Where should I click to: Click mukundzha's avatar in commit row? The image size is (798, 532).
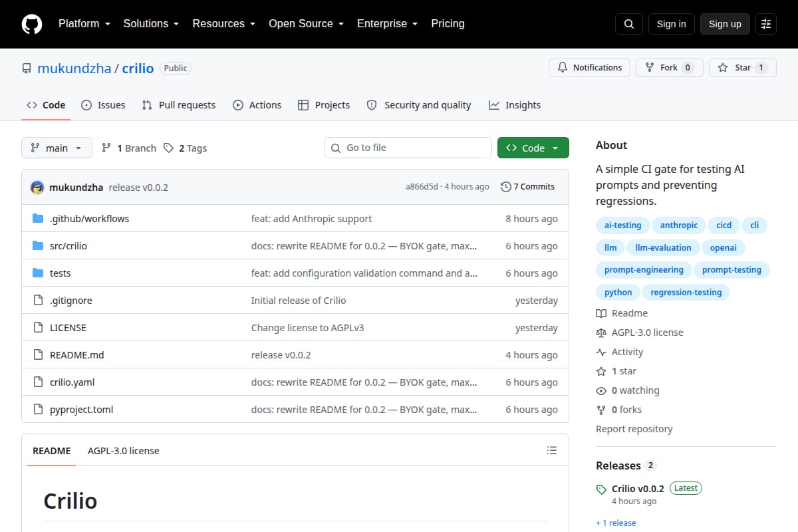pos(37,187)
